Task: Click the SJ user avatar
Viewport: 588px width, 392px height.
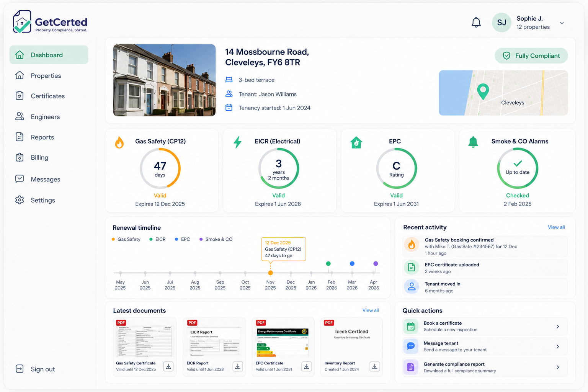Action: [501, 23]
